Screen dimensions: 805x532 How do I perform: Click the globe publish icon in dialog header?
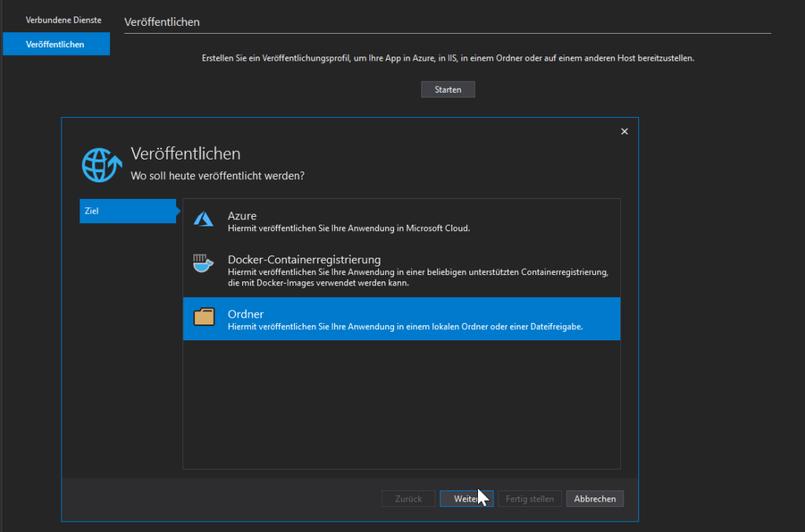coord(101,164)
